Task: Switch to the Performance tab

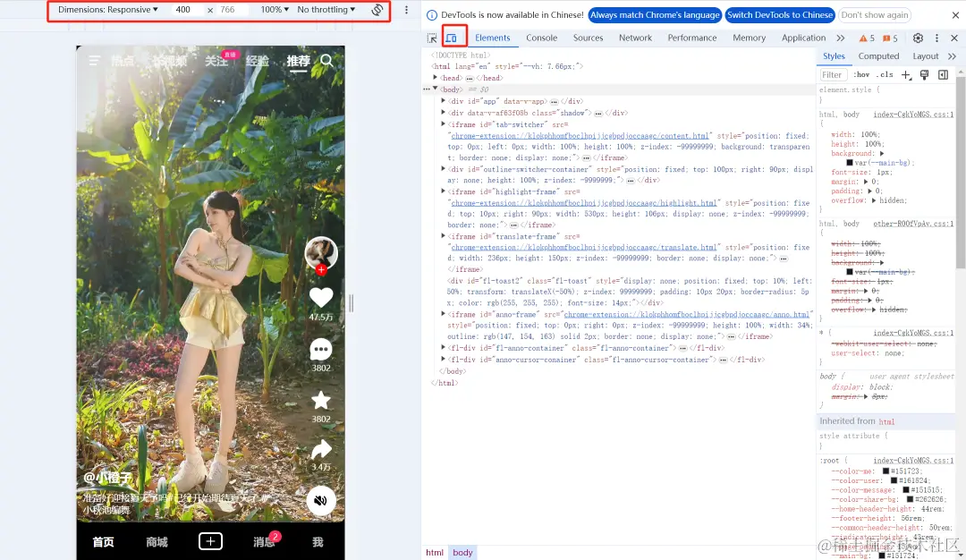Action: coord(691,38)
